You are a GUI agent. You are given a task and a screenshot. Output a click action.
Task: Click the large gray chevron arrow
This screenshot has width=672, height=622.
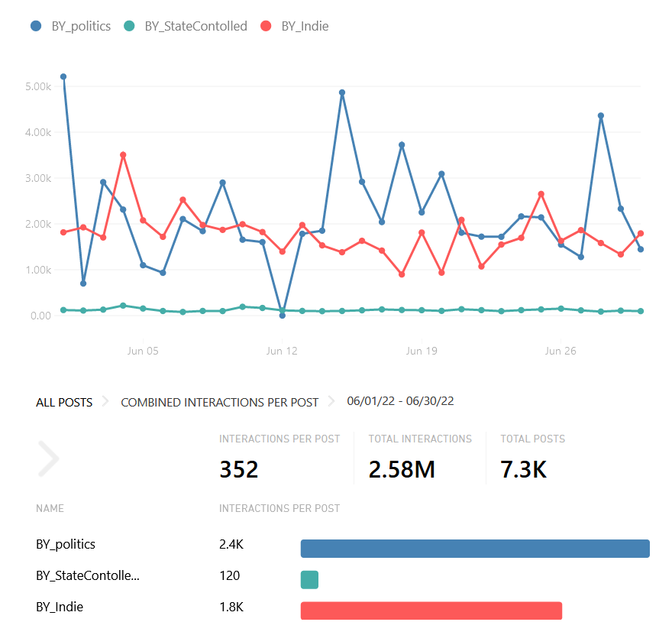pyautogui.click(x=49, y=459)
